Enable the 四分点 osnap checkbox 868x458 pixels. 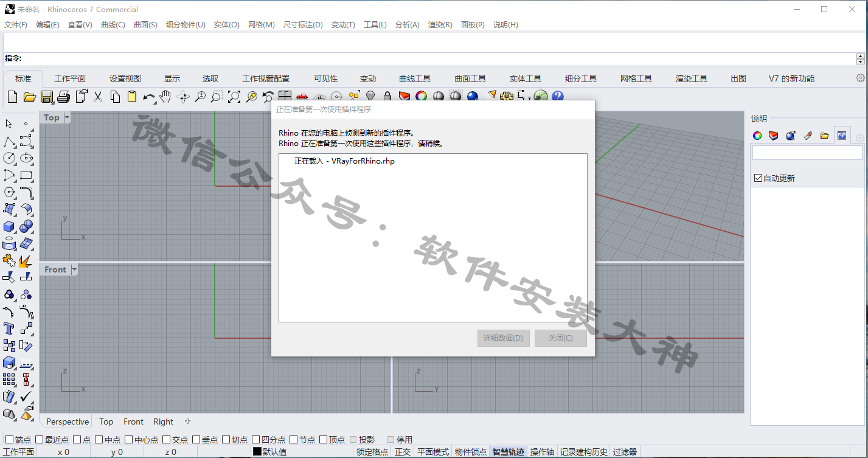[x=256, y=439]
